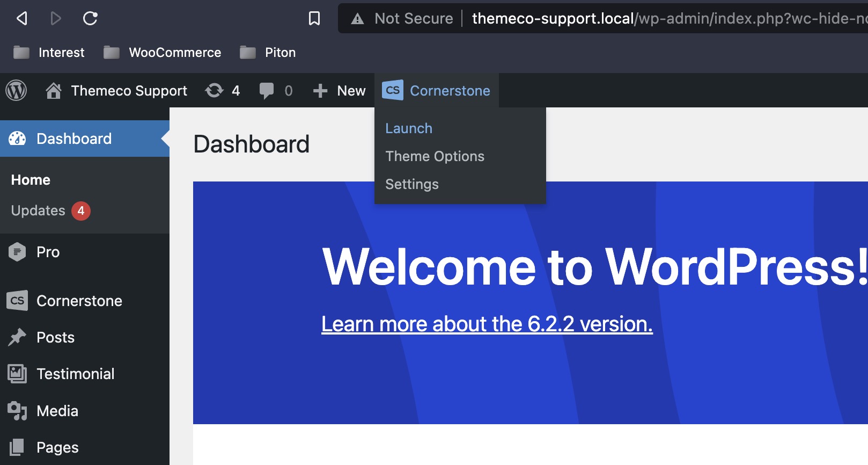Click the WordPress logo icon
Image resolution: width=868 pixels, height=465 pixels.
[16, 90]
